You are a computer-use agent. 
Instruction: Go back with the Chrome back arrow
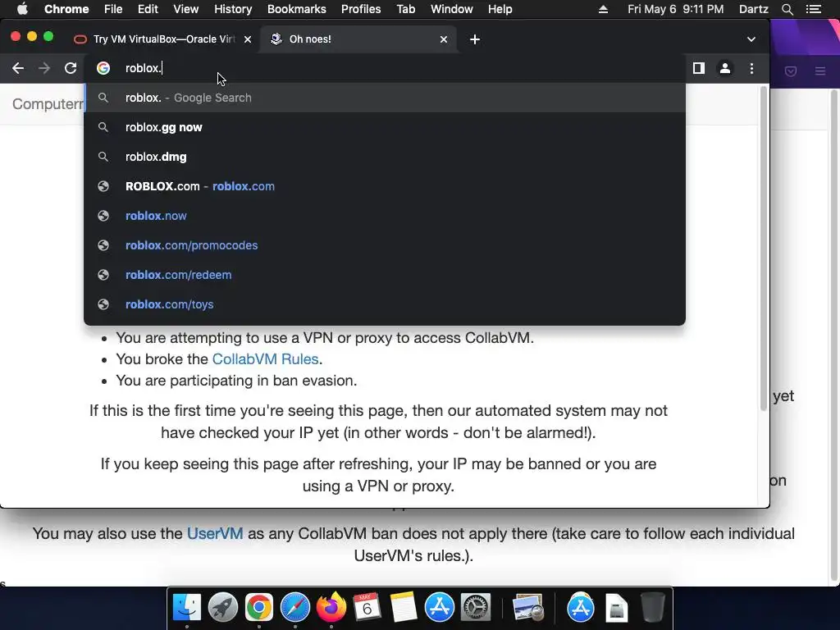tap(18, 68)
